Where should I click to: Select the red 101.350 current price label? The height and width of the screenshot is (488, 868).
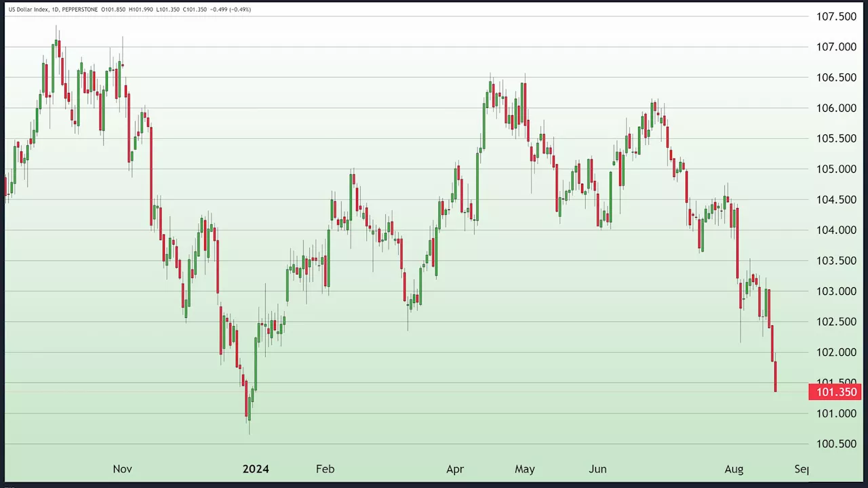(x=835, y=392)
